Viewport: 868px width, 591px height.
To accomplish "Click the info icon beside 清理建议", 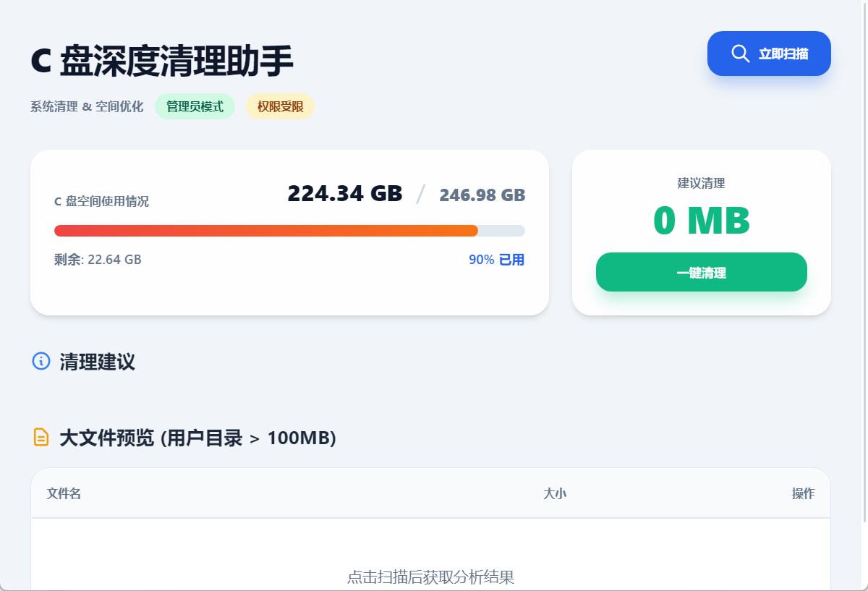I will [x=41, y=361].
